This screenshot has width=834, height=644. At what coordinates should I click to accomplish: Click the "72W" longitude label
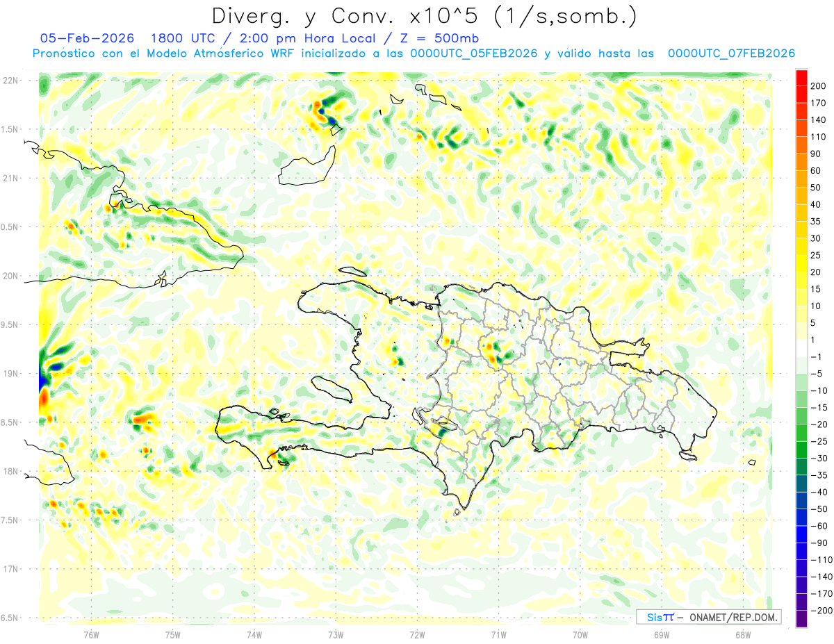[417, 634]
